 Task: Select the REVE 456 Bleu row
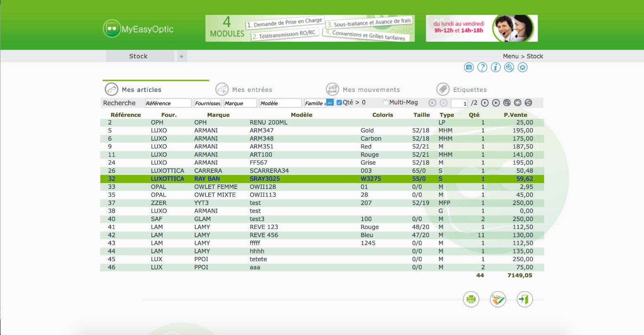coord(322,235)
